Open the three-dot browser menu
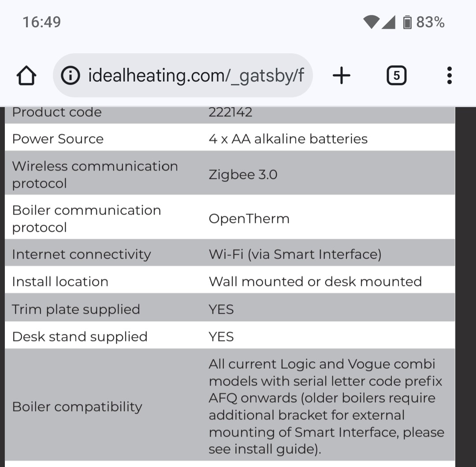 [449, 76]
